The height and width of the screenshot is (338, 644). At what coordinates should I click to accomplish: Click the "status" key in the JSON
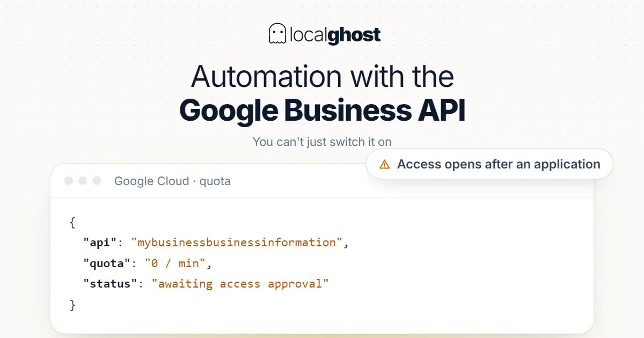click(110, 284)
